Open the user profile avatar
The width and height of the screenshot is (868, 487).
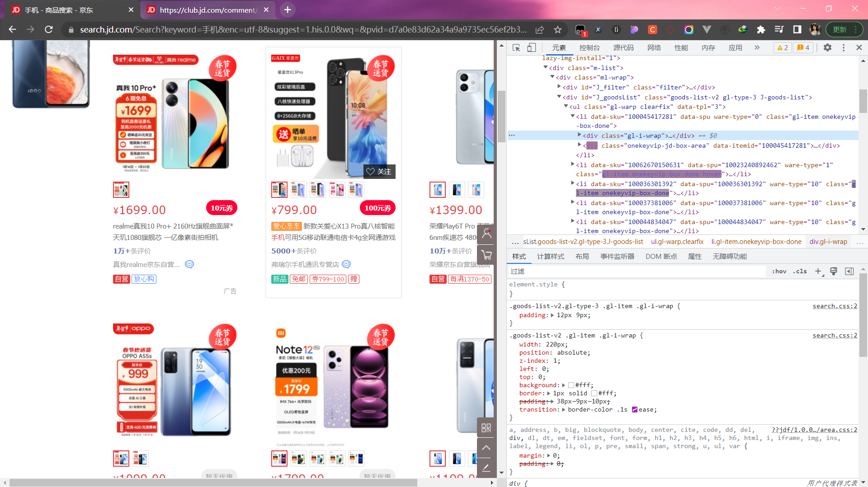(x=815, y=29)
